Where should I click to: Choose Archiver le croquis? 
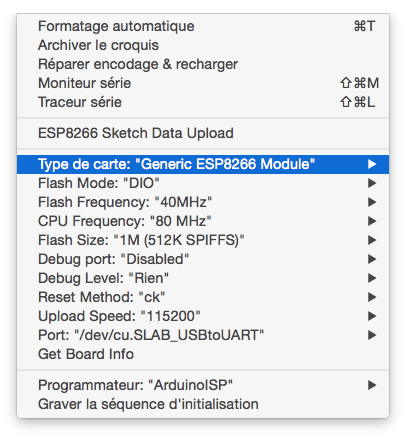[x=203, y=45]
